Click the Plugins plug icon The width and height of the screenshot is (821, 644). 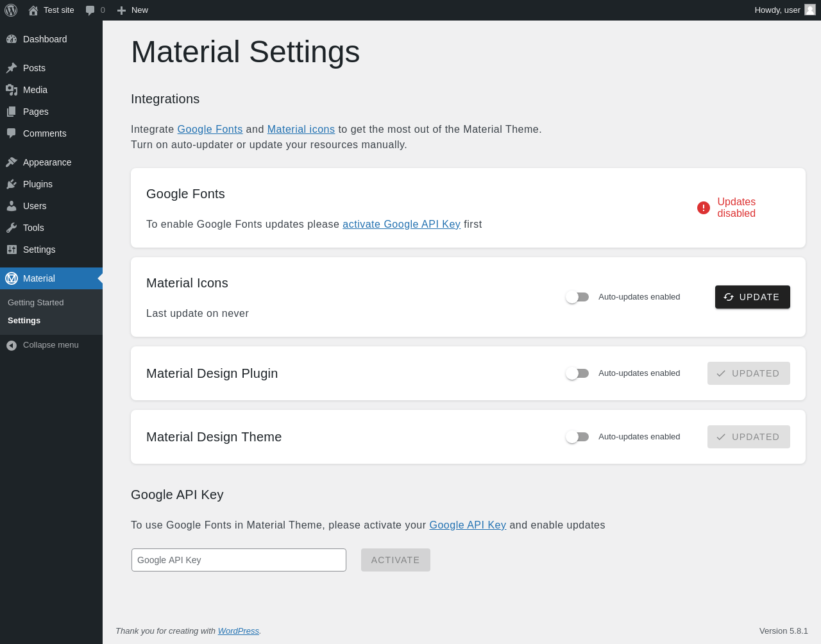pyautogui.click(x=12, y=184)
